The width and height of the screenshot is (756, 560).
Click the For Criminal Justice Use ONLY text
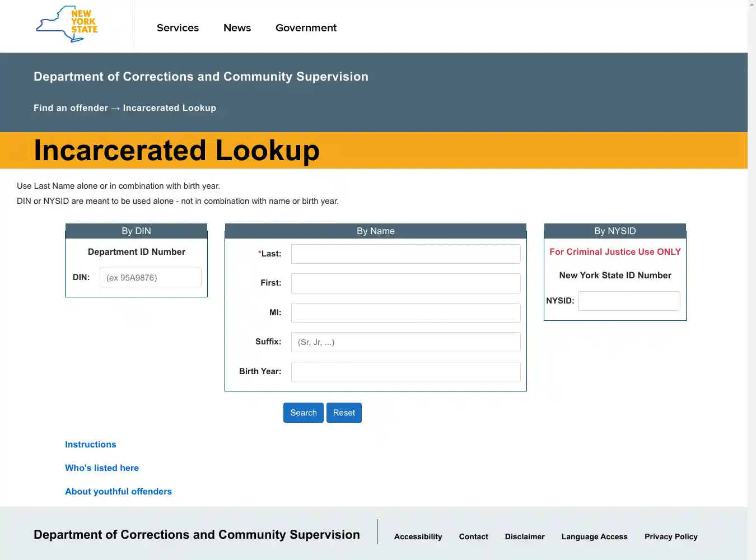(615, 252)
